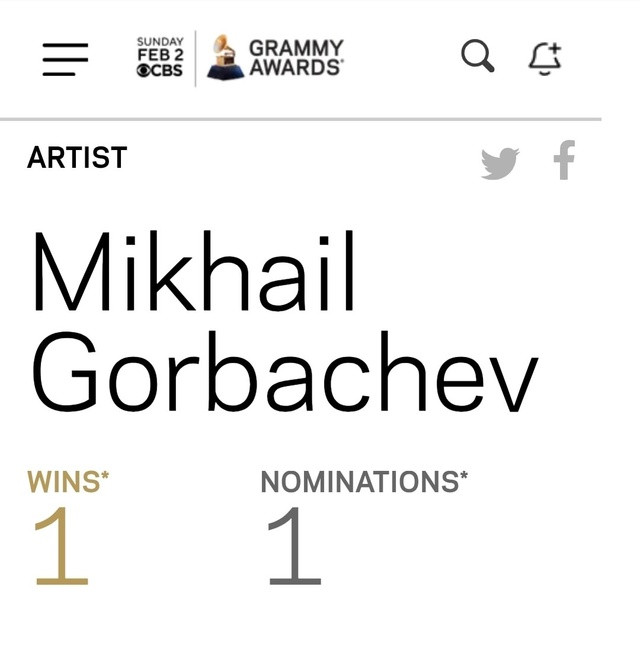
Task: Click the search magnifier icon
Action: (x=477, y=56)
